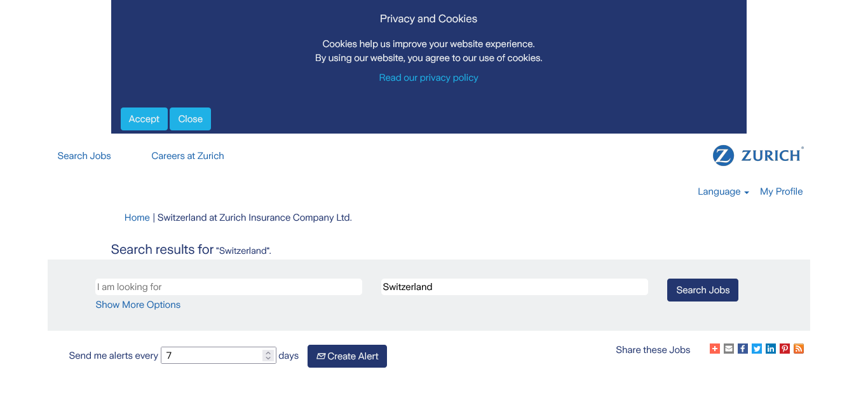Viewport: 868px width, 409px height.
Task: Share jobs on Twitter
Action: click(757, 349)
